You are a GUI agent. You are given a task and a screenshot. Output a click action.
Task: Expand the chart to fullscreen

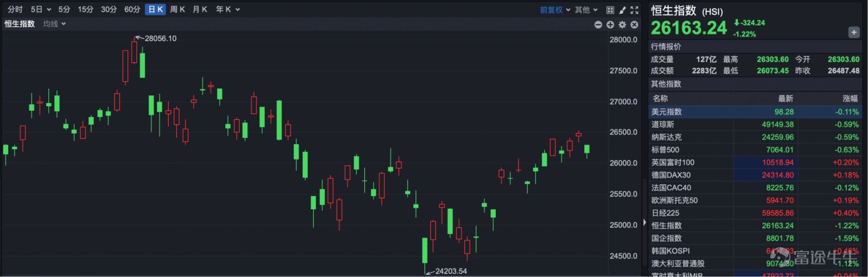(x=634, y=10)
